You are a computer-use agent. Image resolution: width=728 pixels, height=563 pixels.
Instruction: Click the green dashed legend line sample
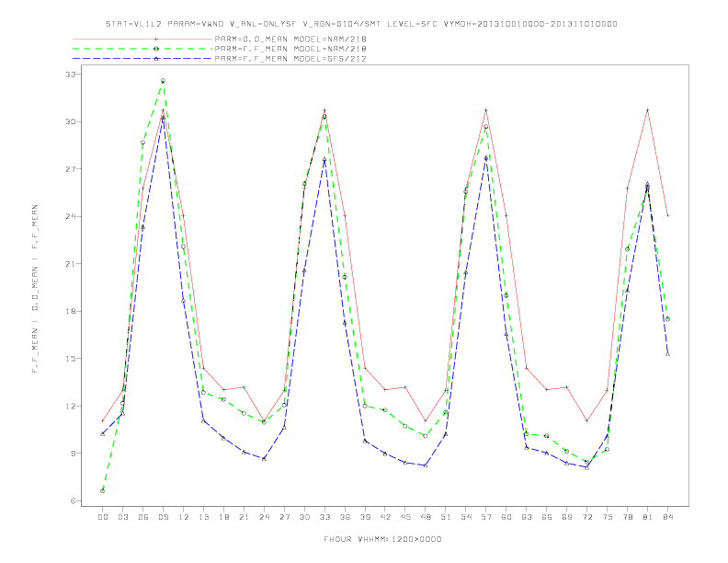tap(142, 49)
